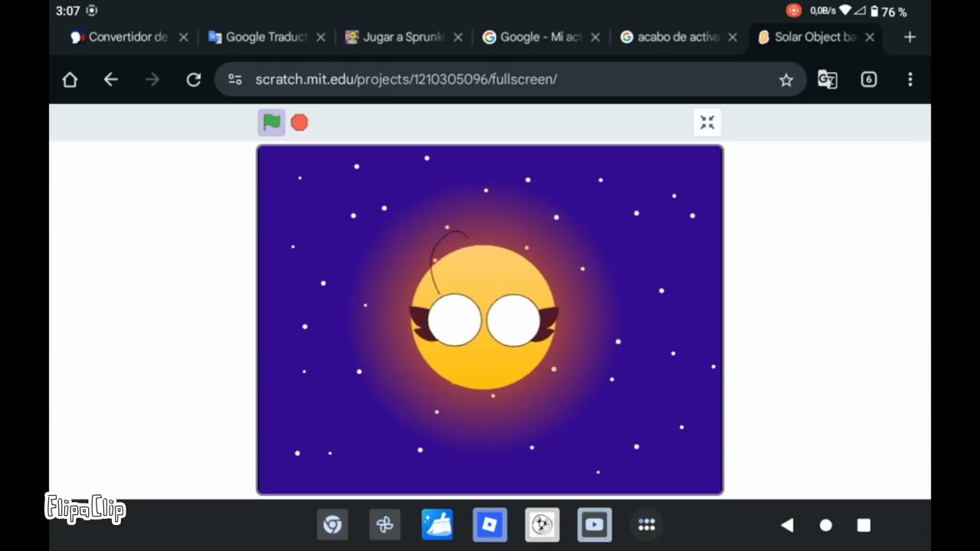Open the pinwheel app in taskbar
980x551 pixels.
tap(385, 525)
